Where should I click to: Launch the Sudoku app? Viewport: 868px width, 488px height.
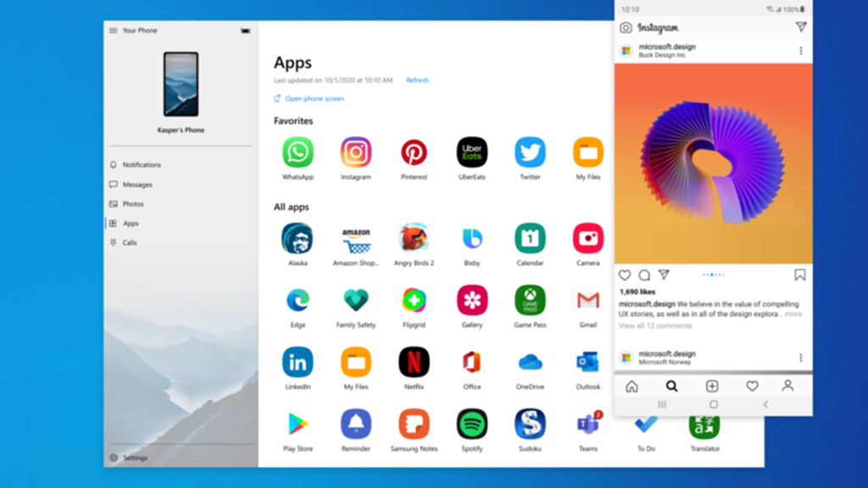click(x=531, y=424)
